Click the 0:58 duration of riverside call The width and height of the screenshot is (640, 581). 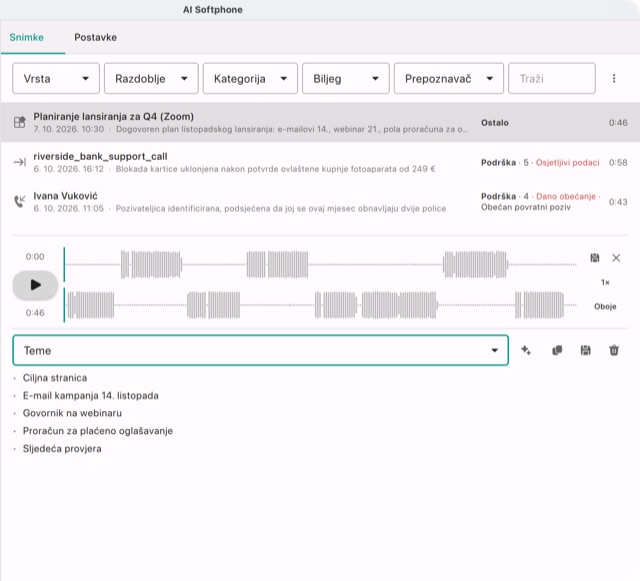(x=618, y=163)
